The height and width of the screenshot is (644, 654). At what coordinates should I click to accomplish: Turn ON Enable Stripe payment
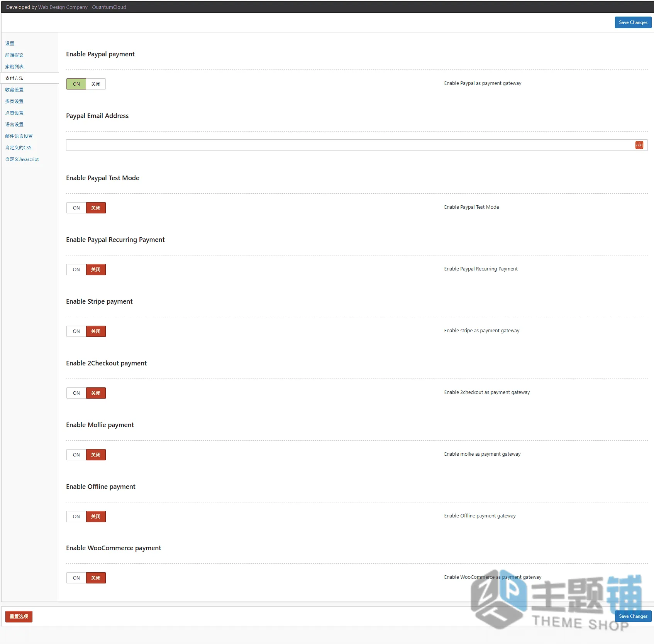coord(76,331)
